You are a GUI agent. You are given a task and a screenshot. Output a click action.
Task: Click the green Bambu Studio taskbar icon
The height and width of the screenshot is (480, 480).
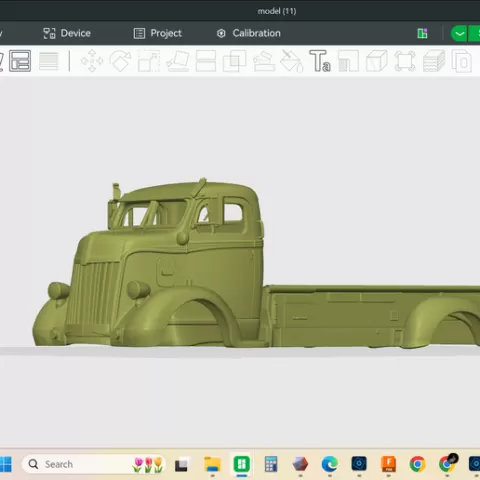pyautogui.click(x=242, y=464)
